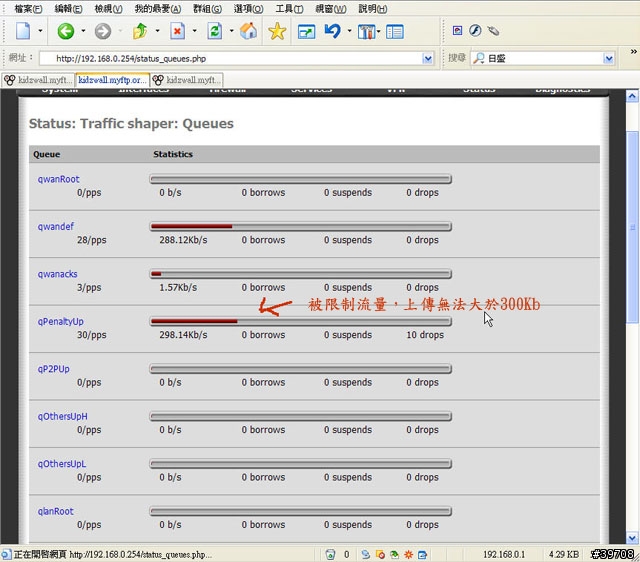Open the qwanacks queue link
This screenshot has height=562, width=640.
(57, 274)
